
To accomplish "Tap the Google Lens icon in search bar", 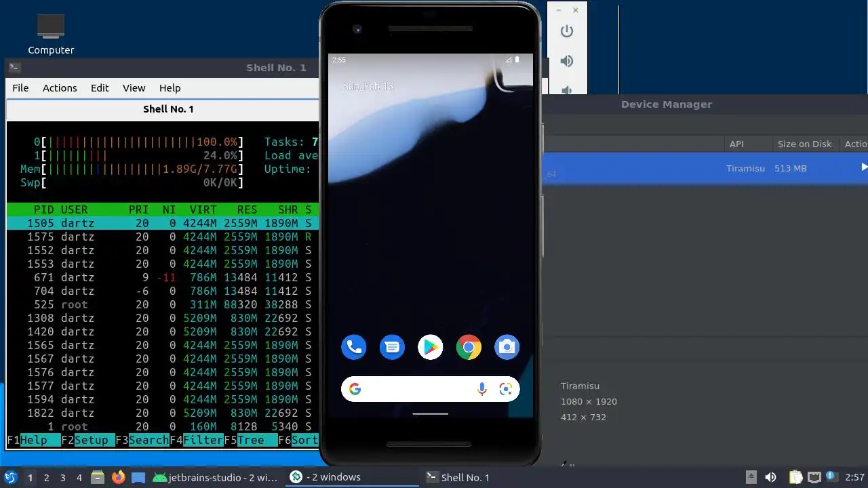I will click(505, 389).
